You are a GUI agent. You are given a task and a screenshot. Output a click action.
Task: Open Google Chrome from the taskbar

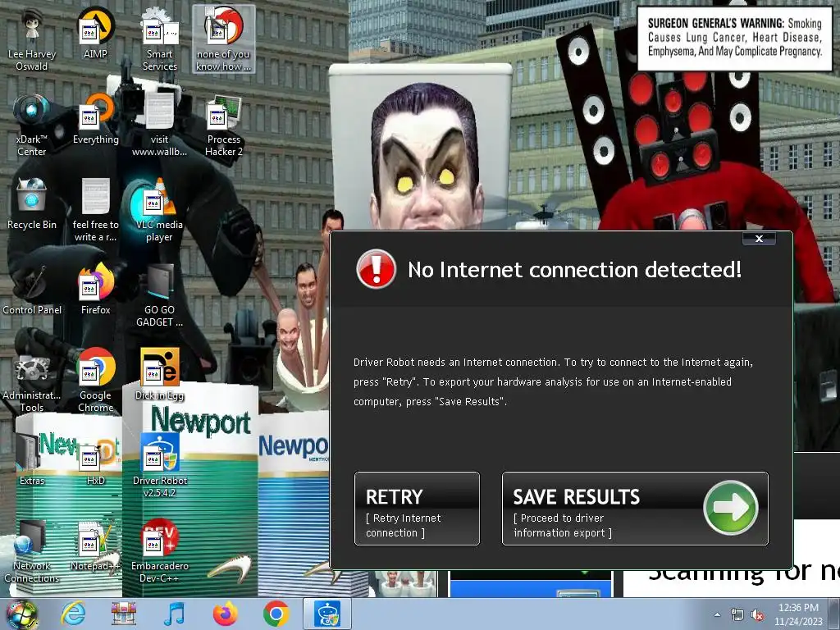276,614
